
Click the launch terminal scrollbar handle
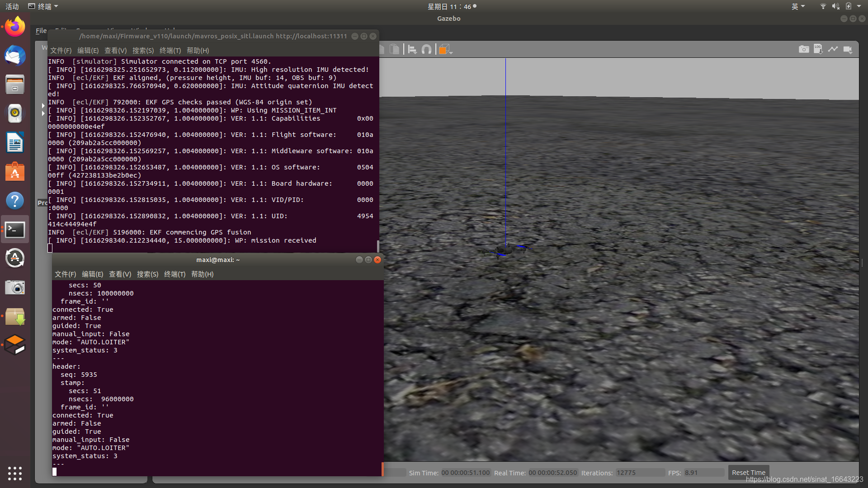coord(378,246)
